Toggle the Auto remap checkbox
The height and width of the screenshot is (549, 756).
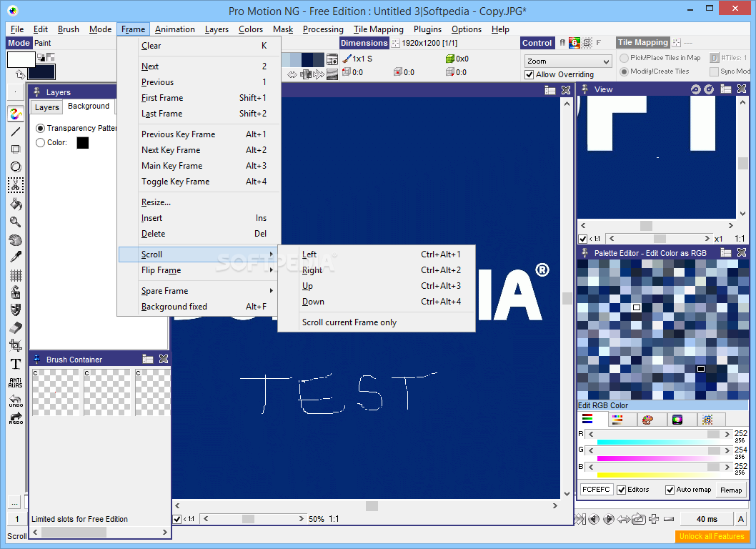pyautogui.click(x=670, y=490)
